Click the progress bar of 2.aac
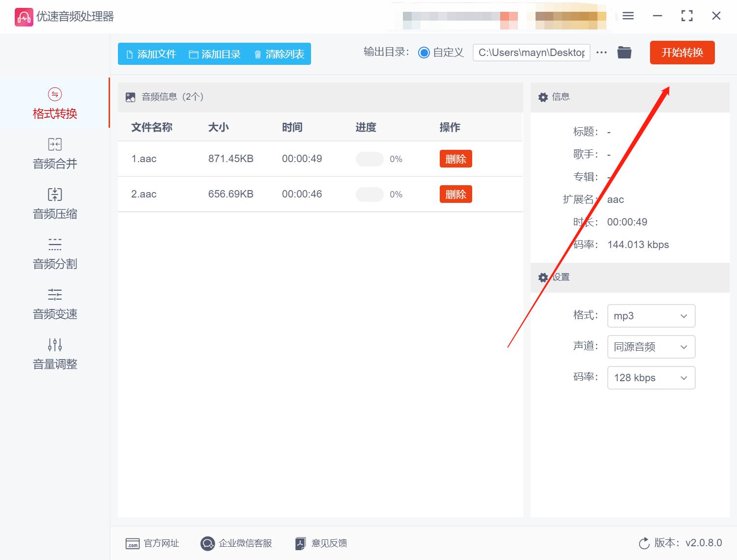Viewport: 737px width, 560px height. click(369, 194)
